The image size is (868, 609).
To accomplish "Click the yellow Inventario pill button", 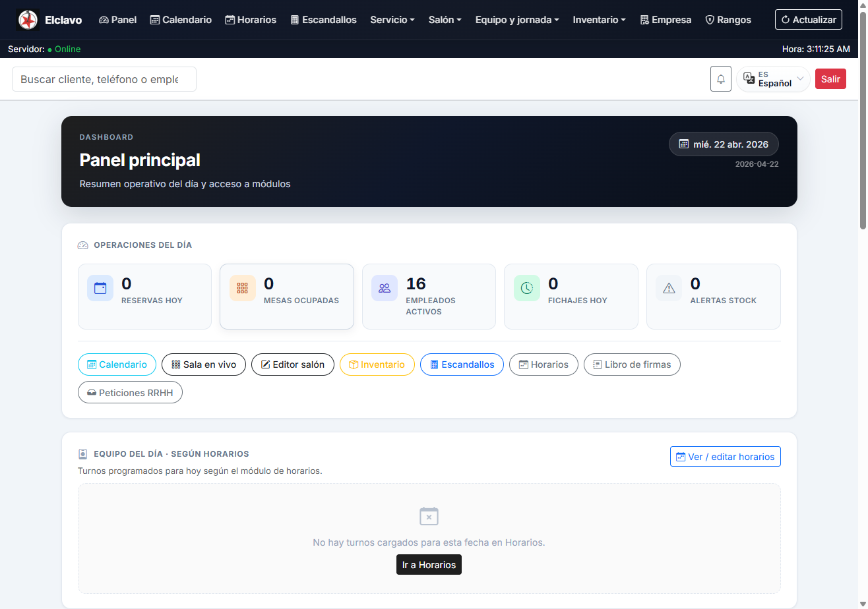I will pyautogui.click(x=377, y=364).
